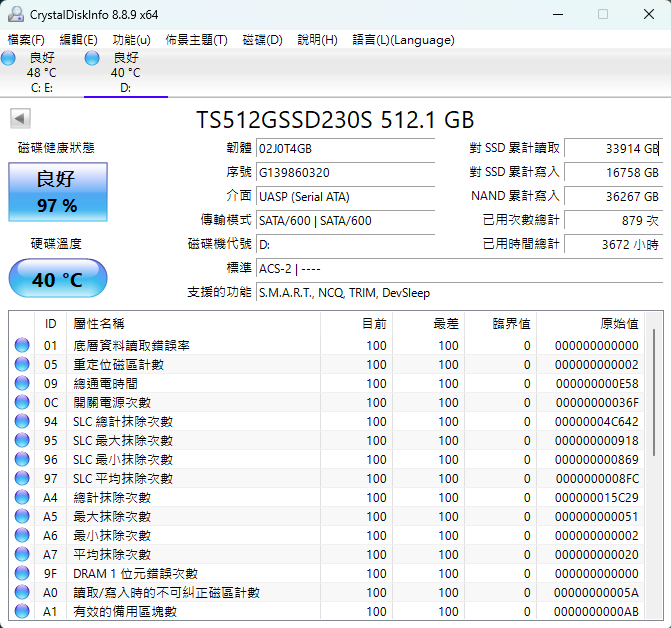Click raw value 00000004C642
The height and width of the screenshot is (628, 671).
click(597, 422)
